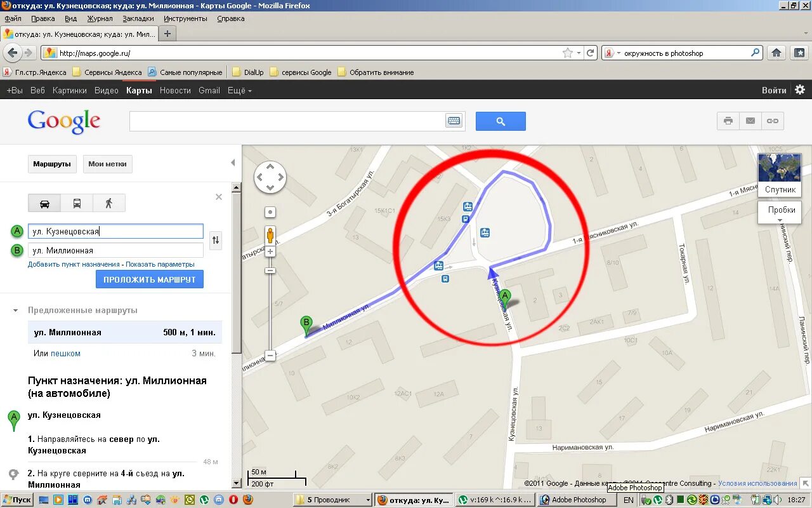Image resolution: width=812 pixels, height=508 pixels.
Task: Click the link to this page icon
Action: [x=773, y=121]
